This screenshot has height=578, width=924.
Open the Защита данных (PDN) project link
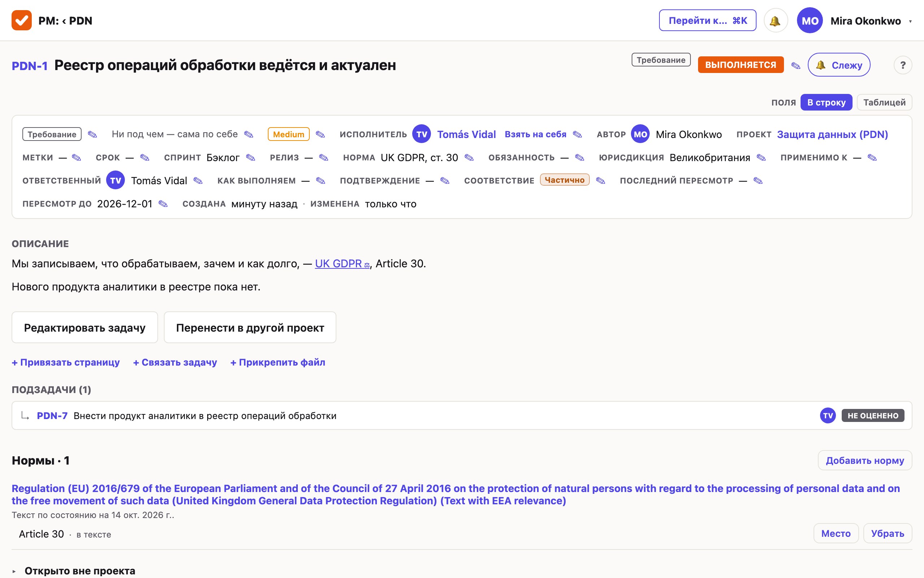[x=832, y=134]
